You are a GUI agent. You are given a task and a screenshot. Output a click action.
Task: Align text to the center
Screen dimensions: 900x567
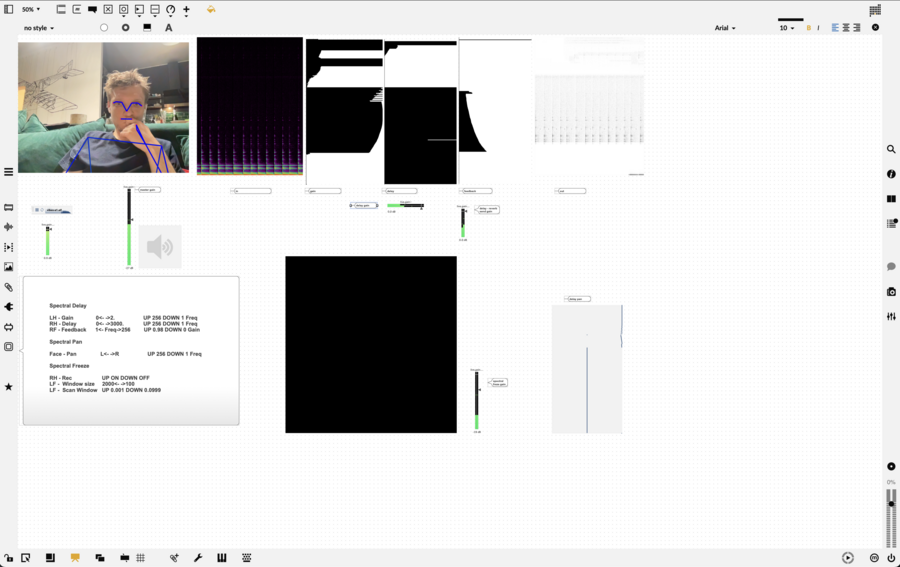tap(846, 28)
